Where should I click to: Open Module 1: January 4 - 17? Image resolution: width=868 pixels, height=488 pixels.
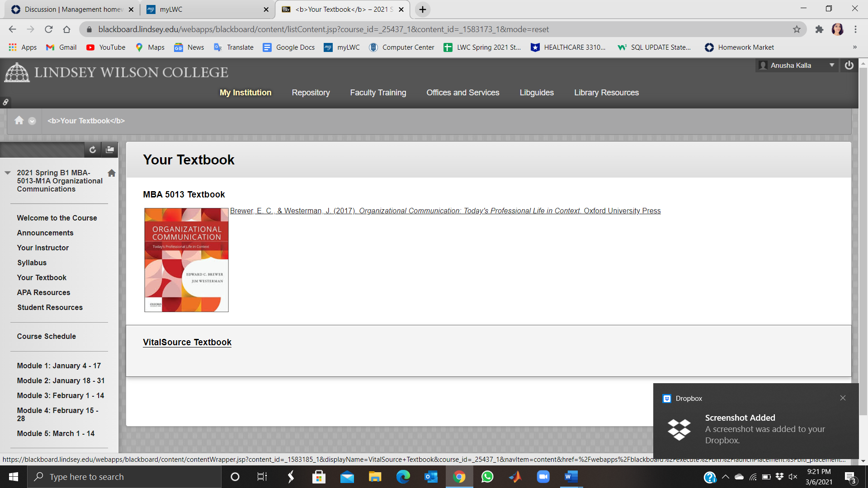[59, 366]
